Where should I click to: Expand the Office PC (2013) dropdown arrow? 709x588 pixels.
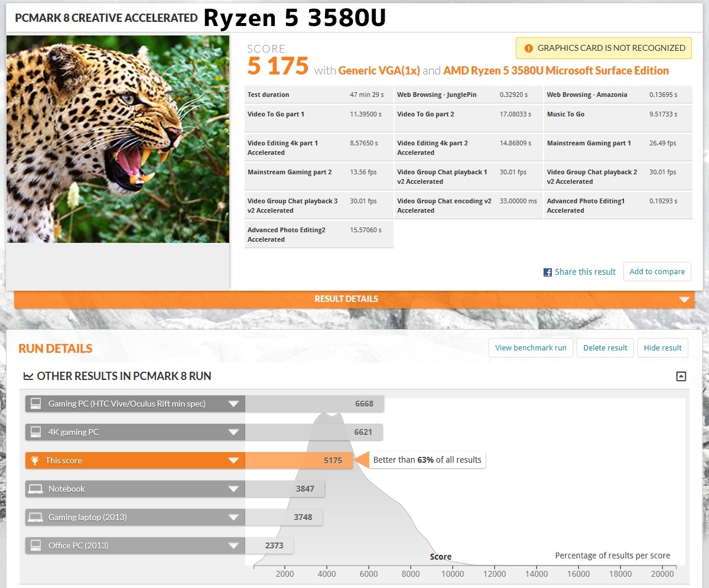(234, 546)
